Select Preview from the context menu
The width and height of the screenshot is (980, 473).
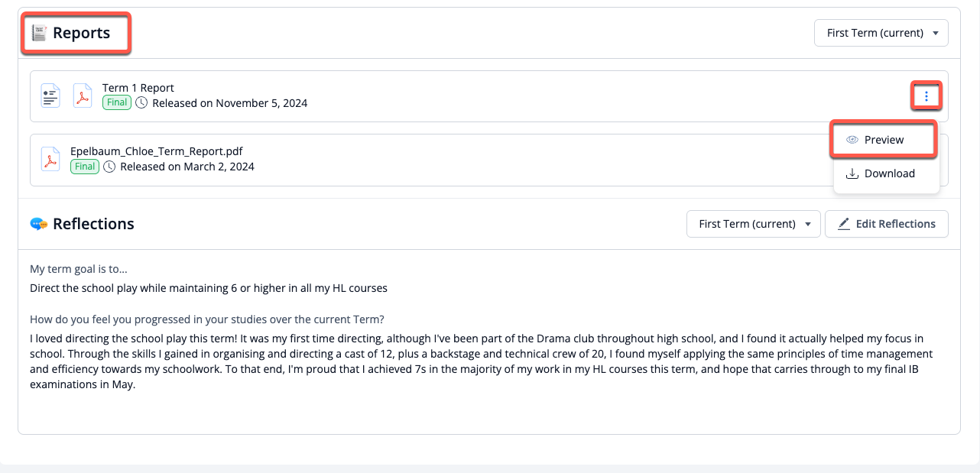click(x=884, y=140)
